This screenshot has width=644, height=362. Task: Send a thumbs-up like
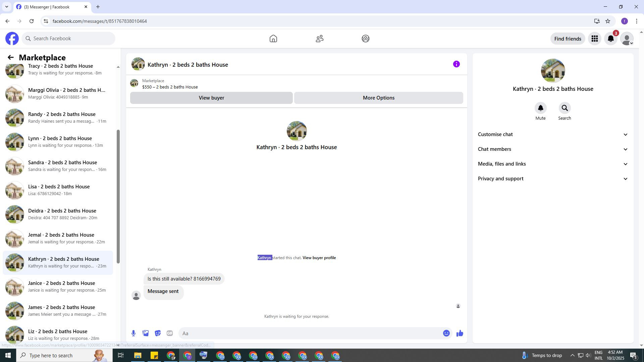(x=460, y=333)
